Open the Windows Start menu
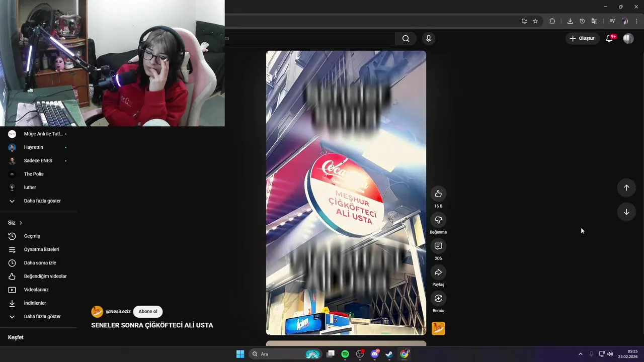Image resolution: width=644 pixels, height=362 pixels. [240, 354]
